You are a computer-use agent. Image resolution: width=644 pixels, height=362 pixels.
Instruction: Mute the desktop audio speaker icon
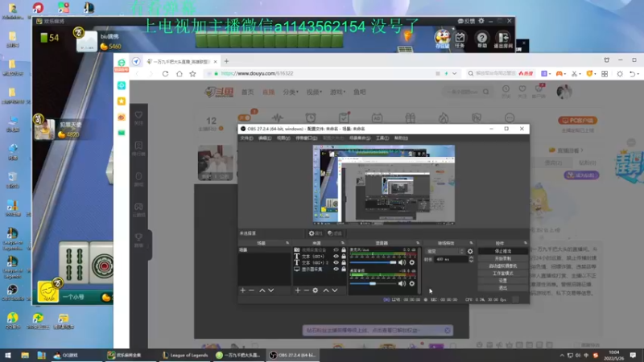pyautogui.click(x=402, y=283)
